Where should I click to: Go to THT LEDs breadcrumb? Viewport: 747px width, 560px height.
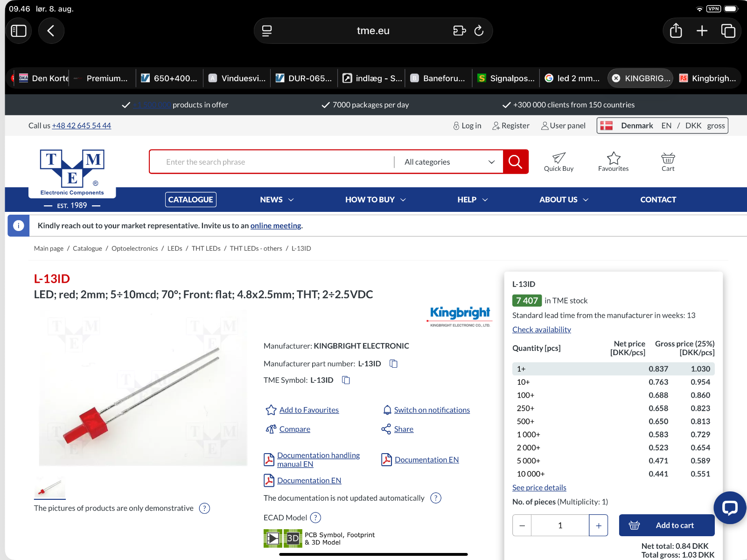click(x=206, y=248)
